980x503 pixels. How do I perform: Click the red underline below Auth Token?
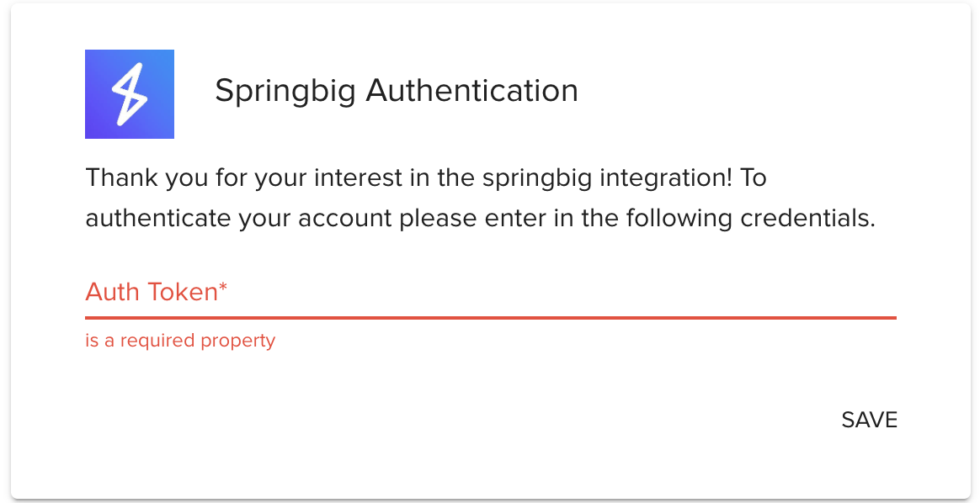tap(490, 318)
